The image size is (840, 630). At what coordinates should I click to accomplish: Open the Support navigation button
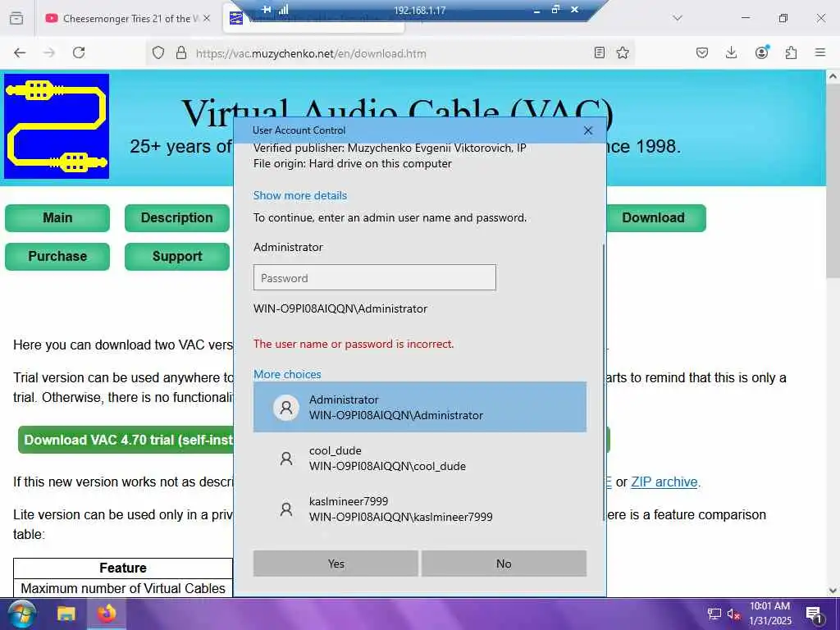click(x=177, y=257)
